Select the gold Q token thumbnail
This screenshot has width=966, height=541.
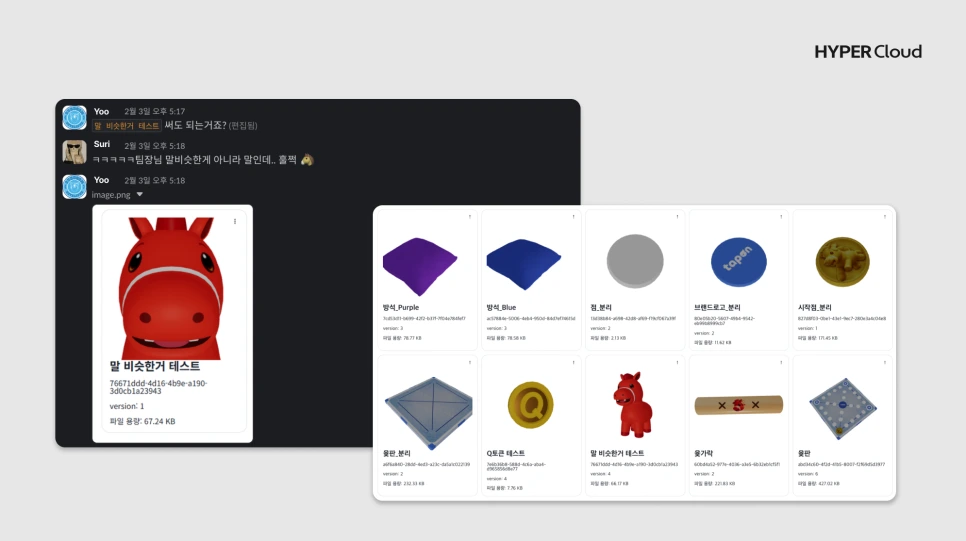[x=530, y=405]
